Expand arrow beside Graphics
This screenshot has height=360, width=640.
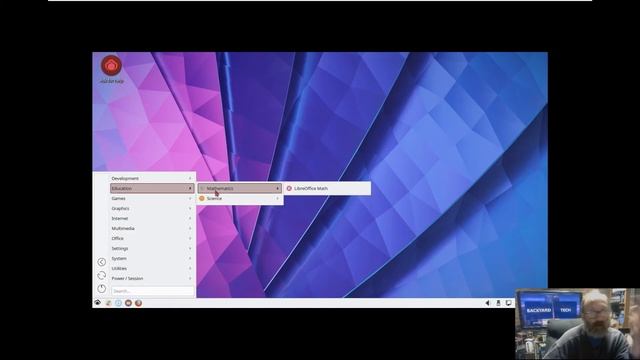coord(190,209)
